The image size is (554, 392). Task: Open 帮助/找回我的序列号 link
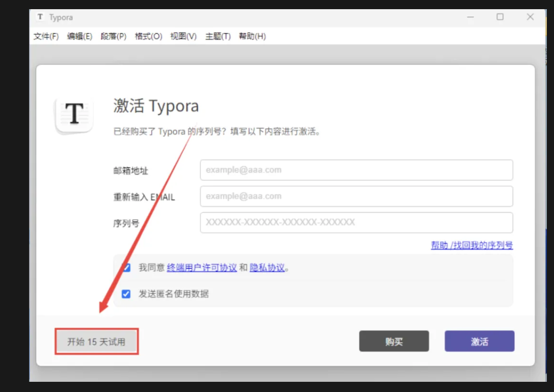(x=471, y=245)
